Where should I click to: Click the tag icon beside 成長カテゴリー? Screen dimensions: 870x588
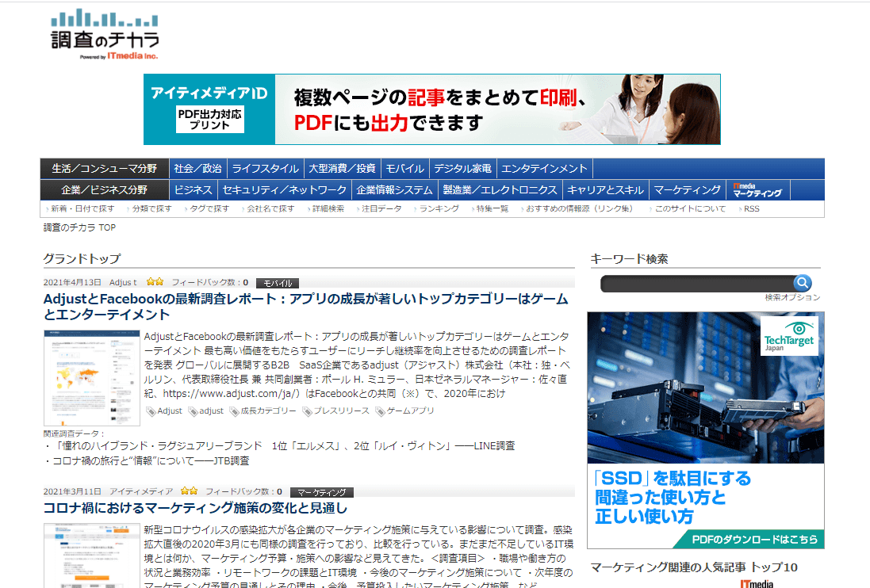point(234,411)
